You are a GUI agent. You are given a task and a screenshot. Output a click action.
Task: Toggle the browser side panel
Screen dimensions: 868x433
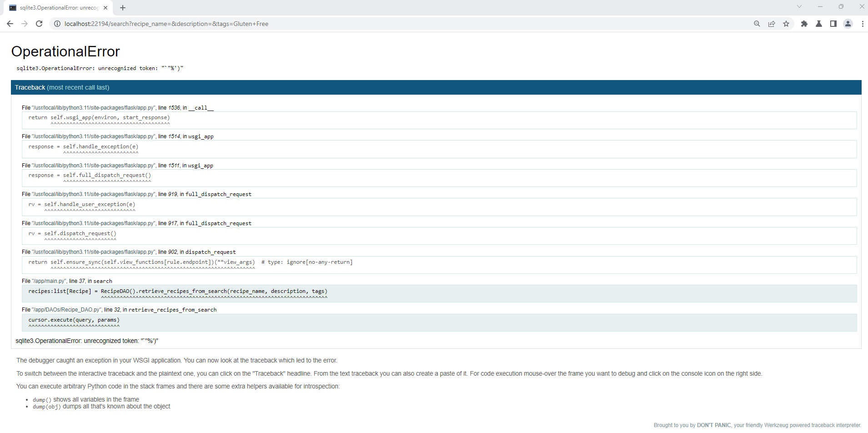[x=833, y=24]
